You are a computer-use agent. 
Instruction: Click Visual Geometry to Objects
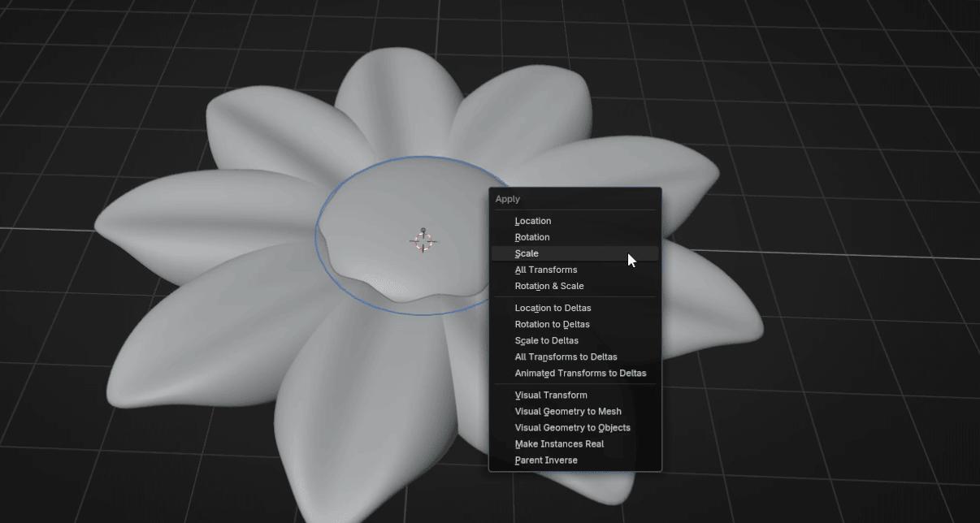(572, 427)
